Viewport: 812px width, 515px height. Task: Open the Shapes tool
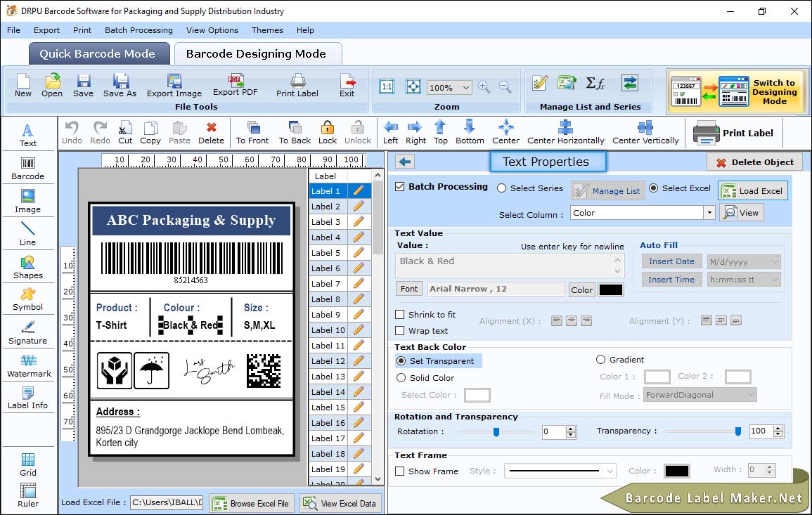click(x=28, y=267)
